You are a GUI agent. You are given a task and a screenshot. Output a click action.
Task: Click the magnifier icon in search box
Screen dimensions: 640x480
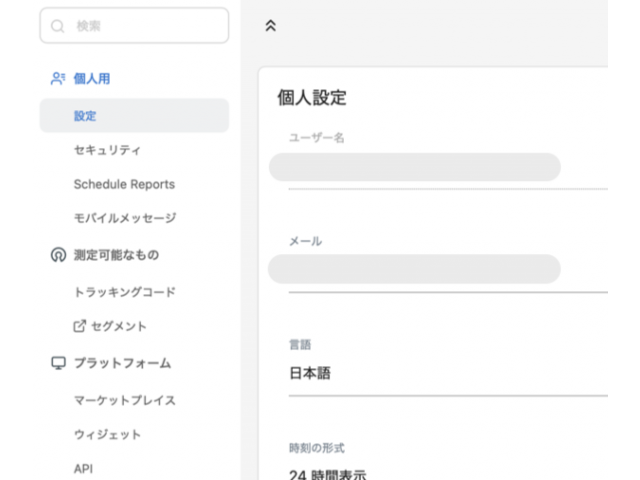coord(58,26)
